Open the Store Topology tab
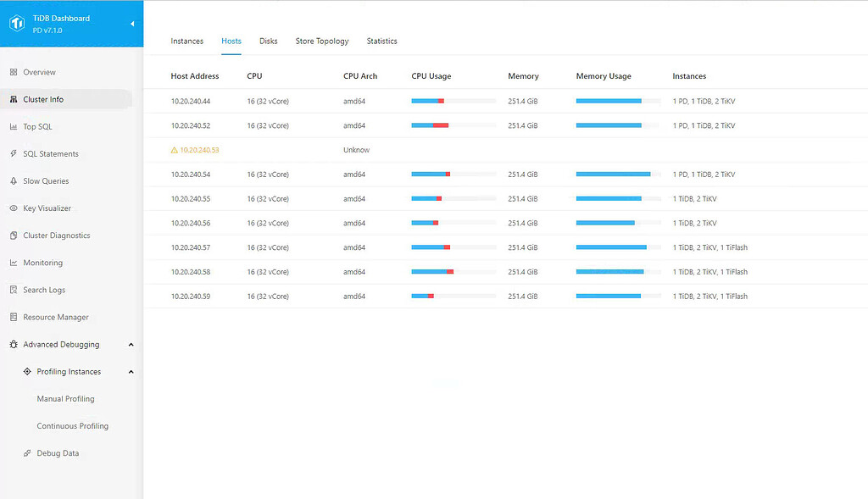The height and width of the screenshot is (499, 868). 321,42
